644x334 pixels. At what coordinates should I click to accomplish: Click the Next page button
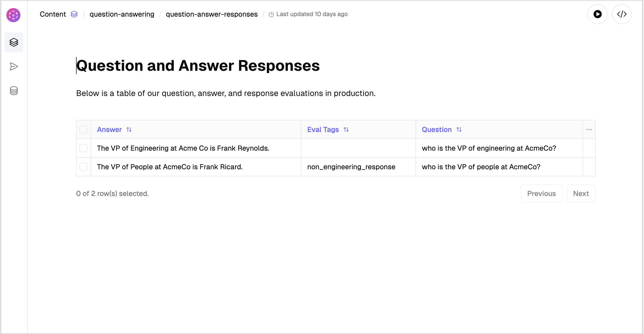click(x=581, y=193)
